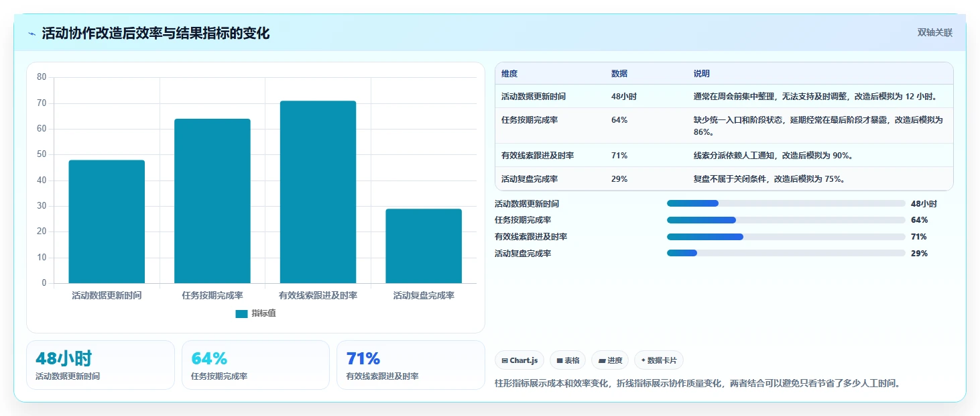This screenshot has height=416, width=980.
Task: Click the description starting with 缺少统一入口
Action: tap(818, 125)
